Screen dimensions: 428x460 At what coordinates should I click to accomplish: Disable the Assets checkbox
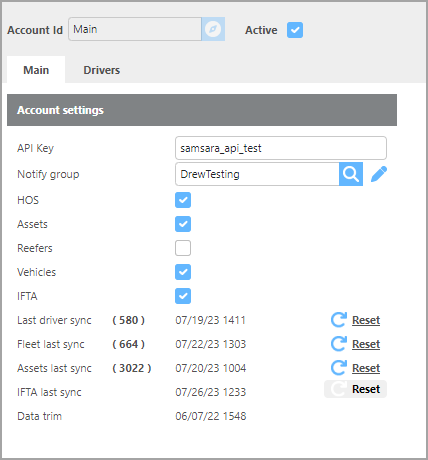click(x=183, y=224)
